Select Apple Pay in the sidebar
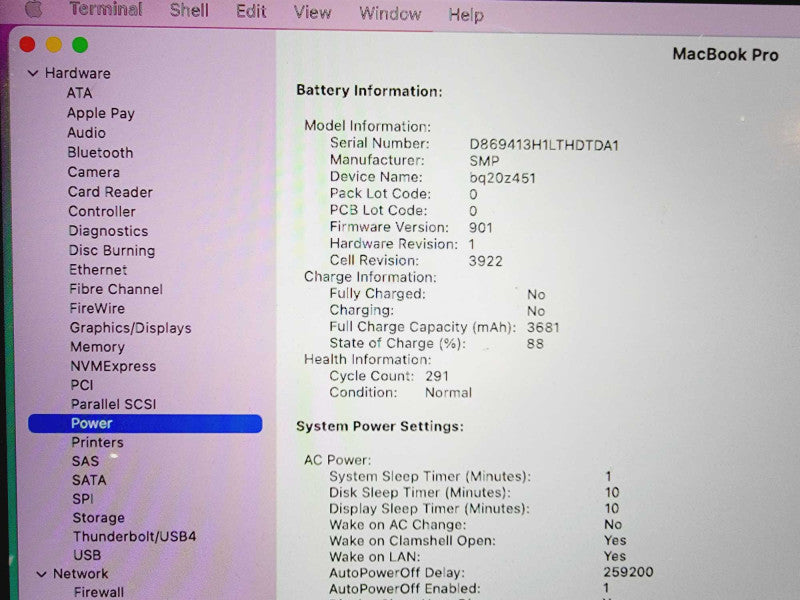The height and width of the screenshot is (600, 800). point(101,113)
